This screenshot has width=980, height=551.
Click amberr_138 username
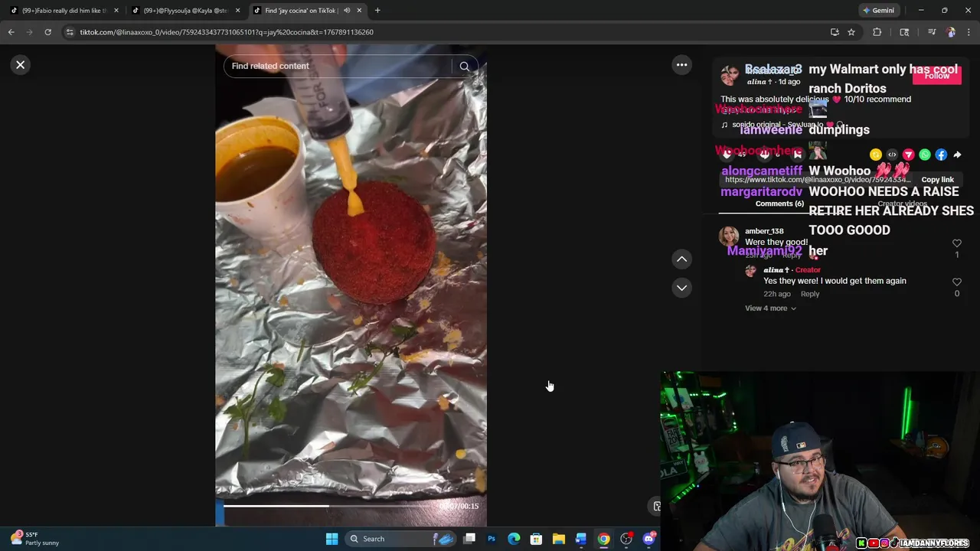(764, 231)
